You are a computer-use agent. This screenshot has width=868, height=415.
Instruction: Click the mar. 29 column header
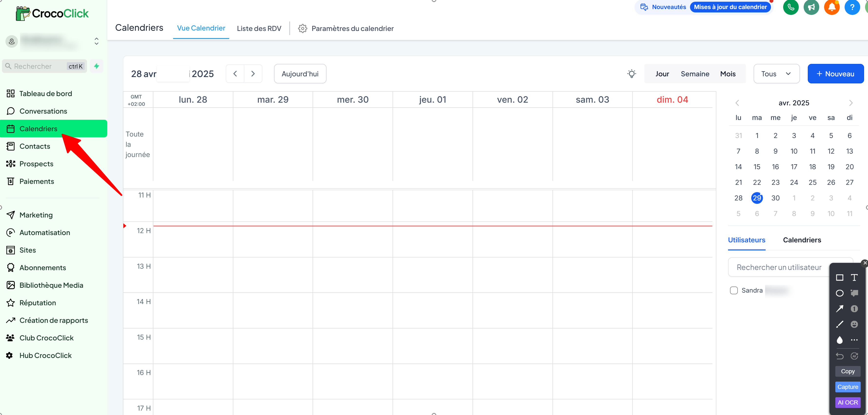point(273,99)
